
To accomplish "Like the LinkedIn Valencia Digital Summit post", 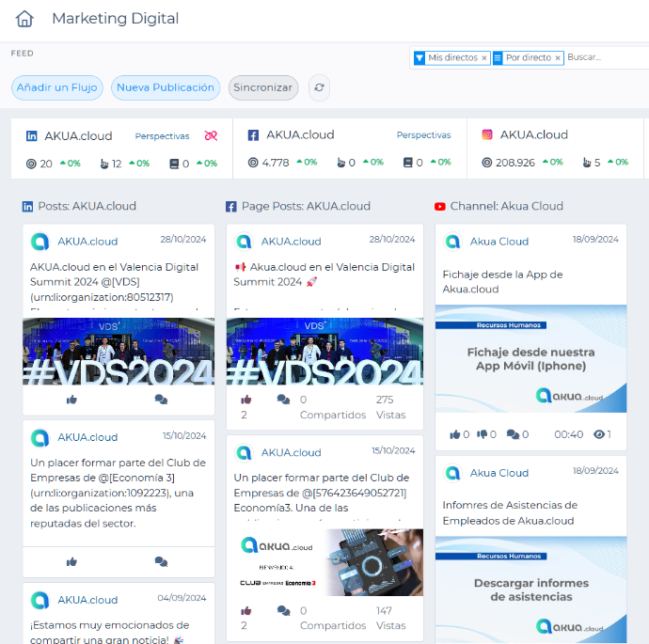I will click(71, 399).
